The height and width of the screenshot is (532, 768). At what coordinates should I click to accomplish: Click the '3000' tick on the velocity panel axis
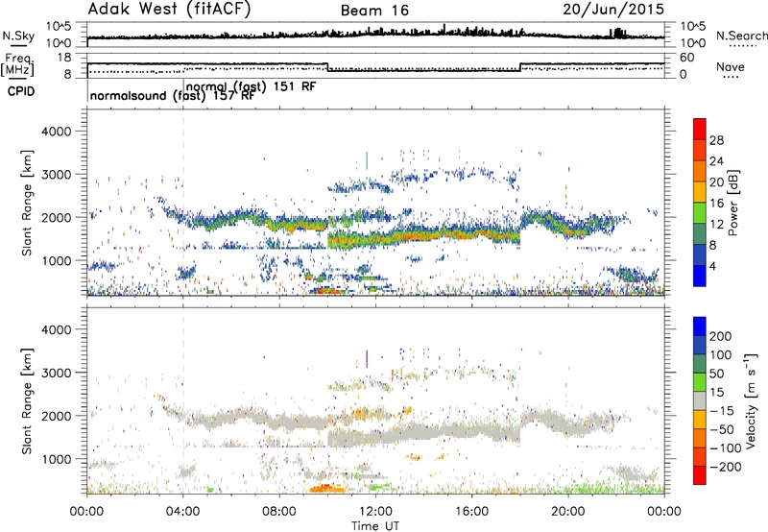[56, 373]
